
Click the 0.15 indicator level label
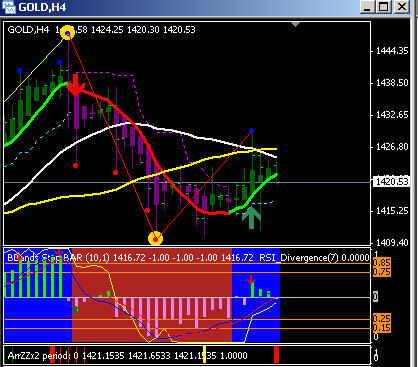point(382,328)
